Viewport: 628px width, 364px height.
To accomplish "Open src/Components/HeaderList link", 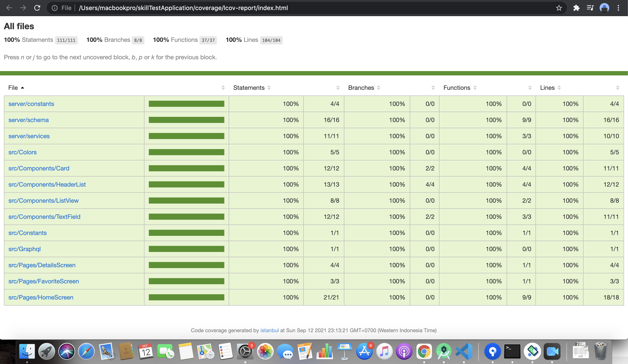I will [47, 184].
